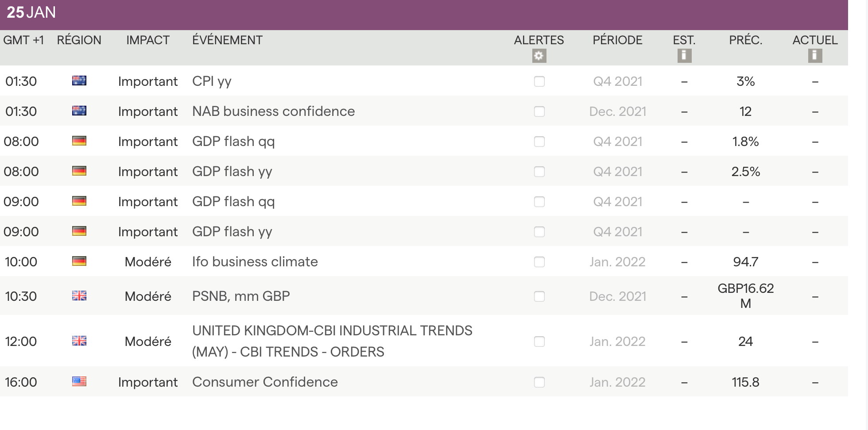Tick alert checkbox for Ifo business climate
This screenshot has height=430, width=868.
point(539,262)
